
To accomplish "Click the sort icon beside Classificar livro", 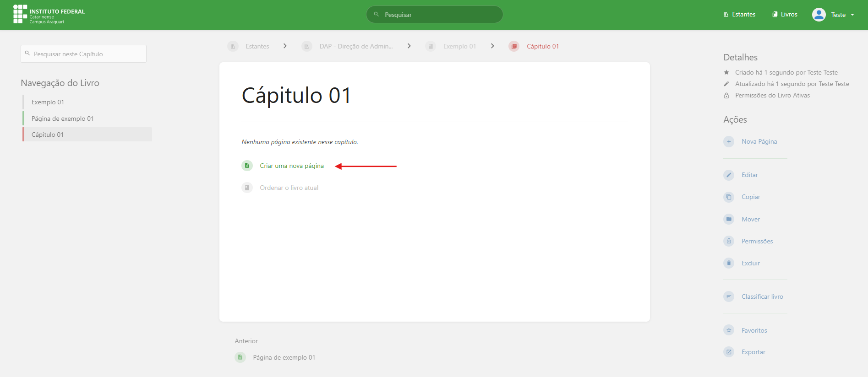I will coord(729,296).
